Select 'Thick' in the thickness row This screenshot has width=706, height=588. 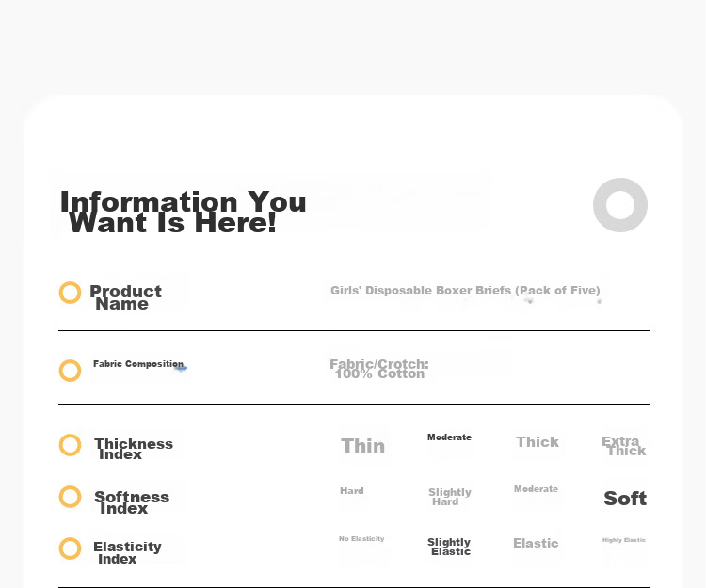[538, 442]
